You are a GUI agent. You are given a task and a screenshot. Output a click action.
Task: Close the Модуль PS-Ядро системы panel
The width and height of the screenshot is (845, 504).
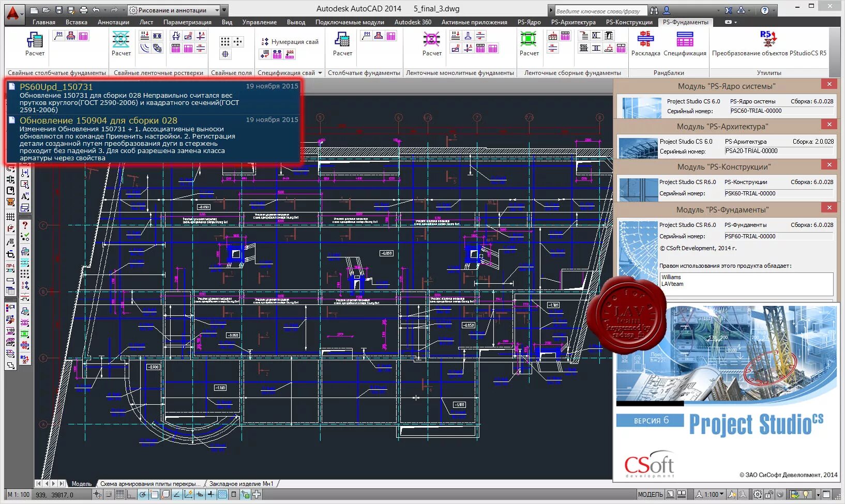[x=829, y=84]
